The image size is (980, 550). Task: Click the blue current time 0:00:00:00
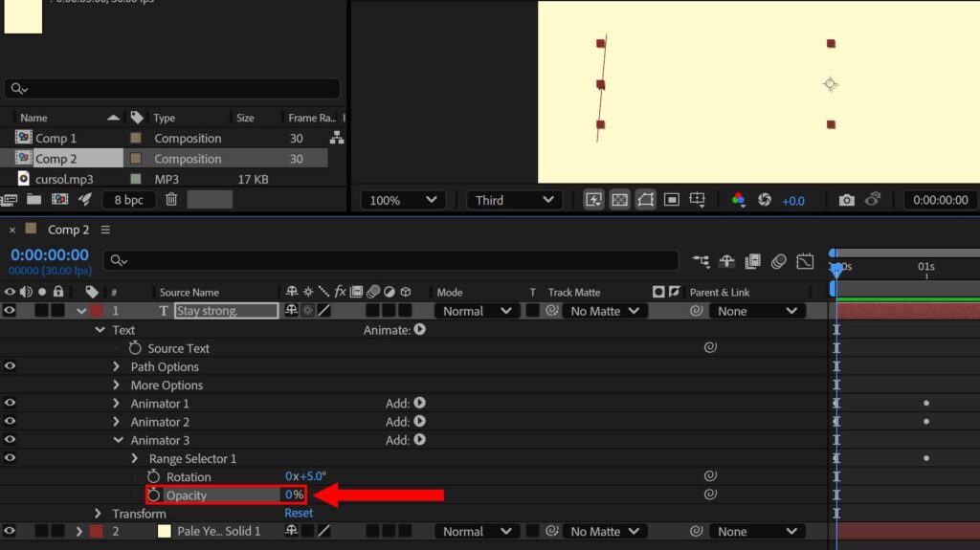[50, 255]
